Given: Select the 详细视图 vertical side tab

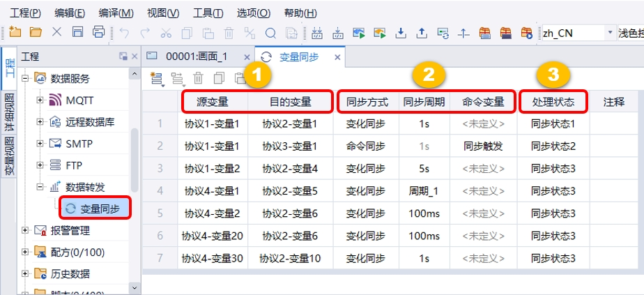Looking at the screenshot, I should 10,112.
